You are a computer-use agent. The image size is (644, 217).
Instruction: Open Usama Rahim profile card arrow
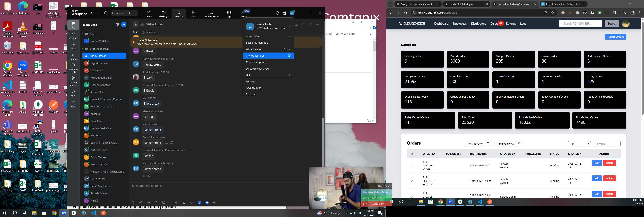pos(289,26)
